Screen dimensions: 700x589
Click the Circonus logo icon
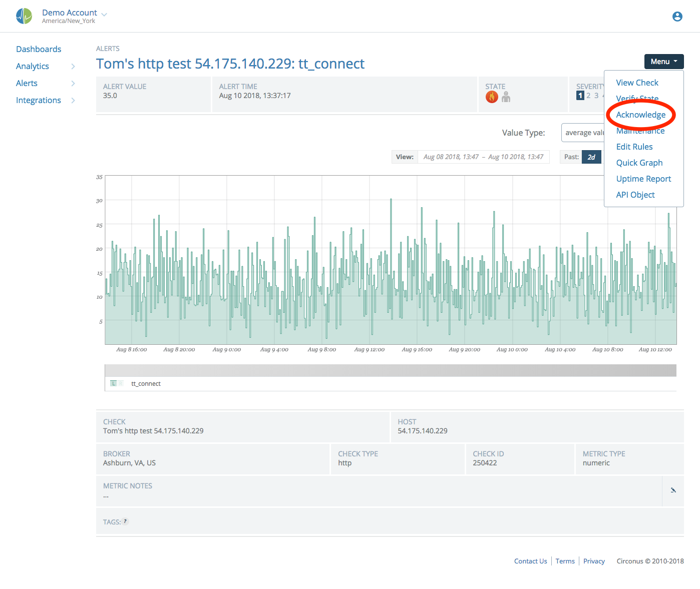24,16
